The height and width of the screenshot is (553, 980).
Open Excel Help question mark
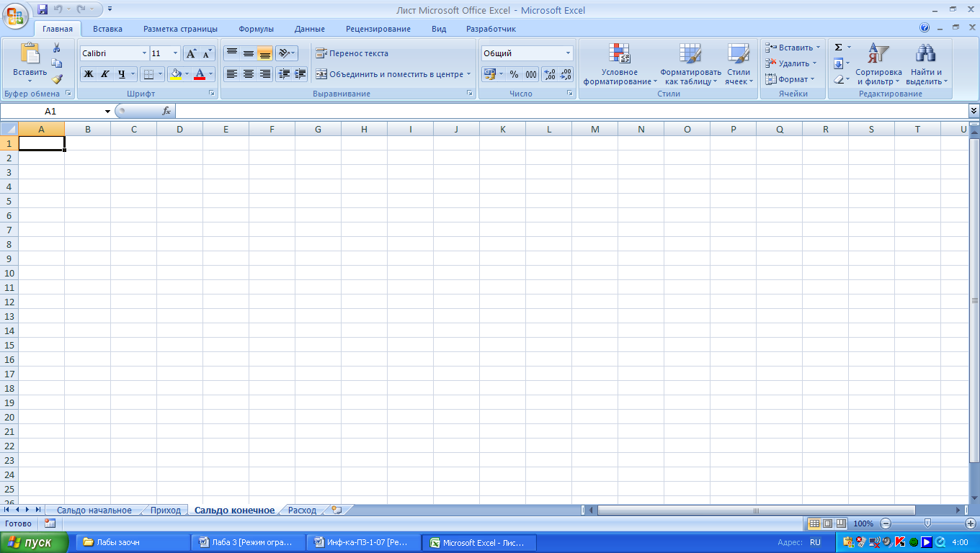point(925,28)
